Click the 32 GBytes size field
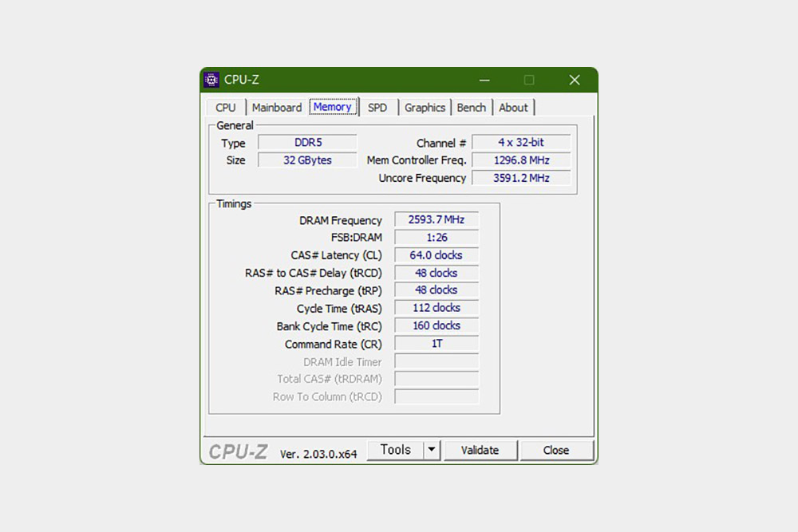 click(x=307, y=160)
